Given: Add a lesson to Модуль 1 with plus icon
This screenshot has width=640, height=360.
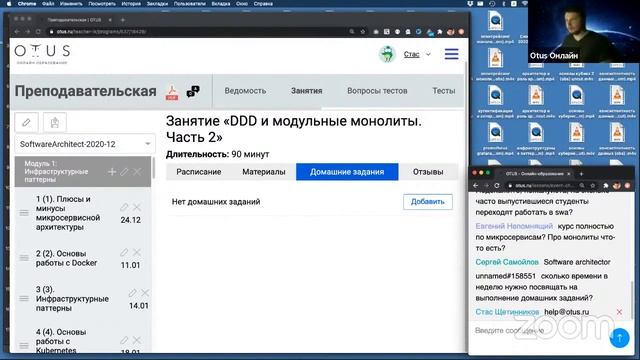Looking at the screenshot, I should (x=112, y=172).
